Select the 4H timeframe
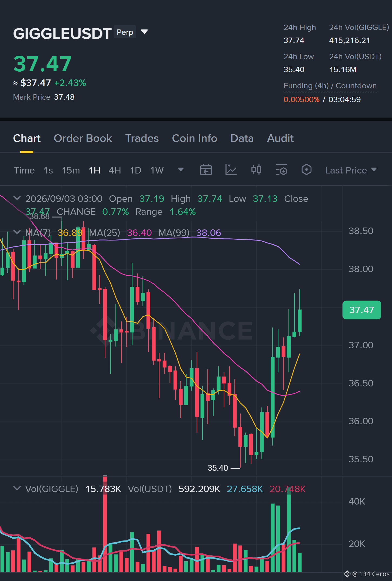Image resolution: width=392 pixels, height=581 pixels. click(x=115, y=170)
